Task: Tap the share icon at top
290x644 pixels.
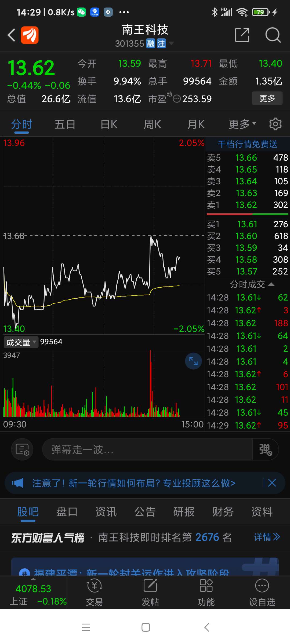Action: 242,35
